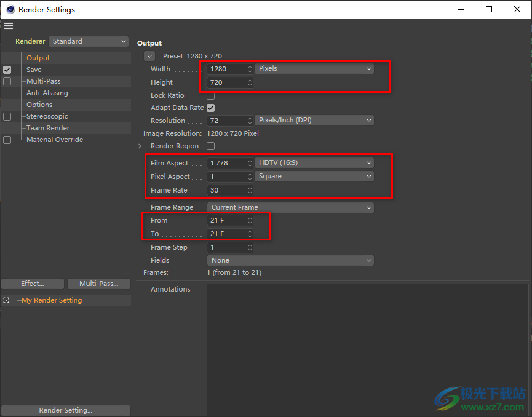Click the target icon beside My Render Setting
The height and width of the screenshot is (417, 532).
pyautogui.click(x=6, y=300)
